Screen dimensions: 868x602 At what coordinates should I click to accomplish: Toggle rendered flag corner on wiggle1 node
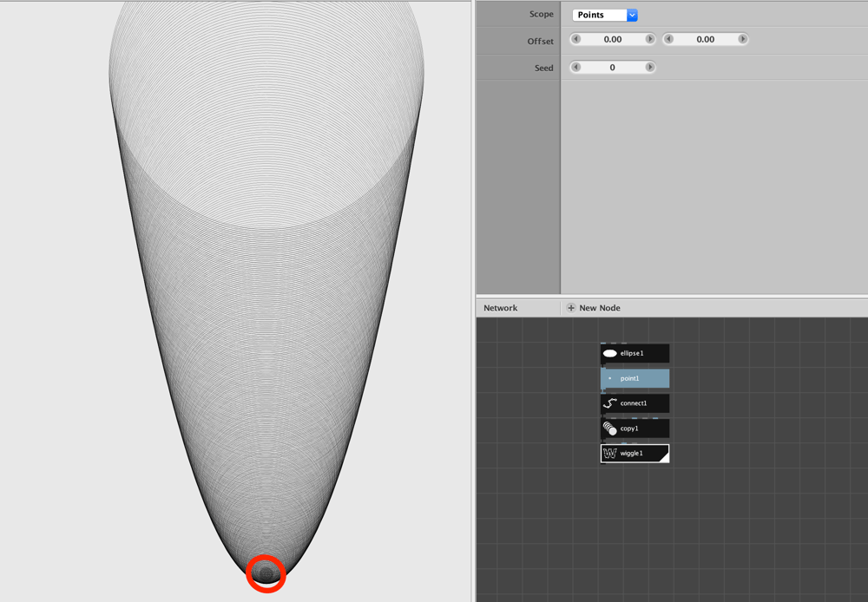[x=664, y=456]
